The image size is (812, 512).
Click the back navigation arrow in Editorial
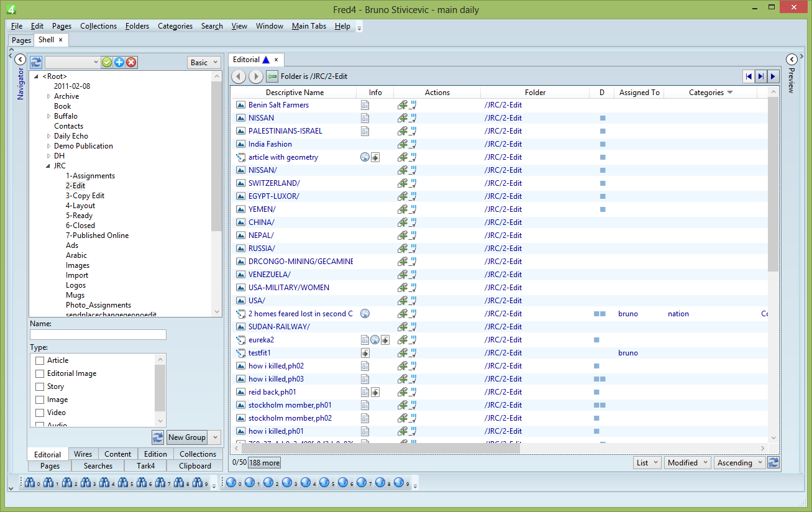[239, 76]
